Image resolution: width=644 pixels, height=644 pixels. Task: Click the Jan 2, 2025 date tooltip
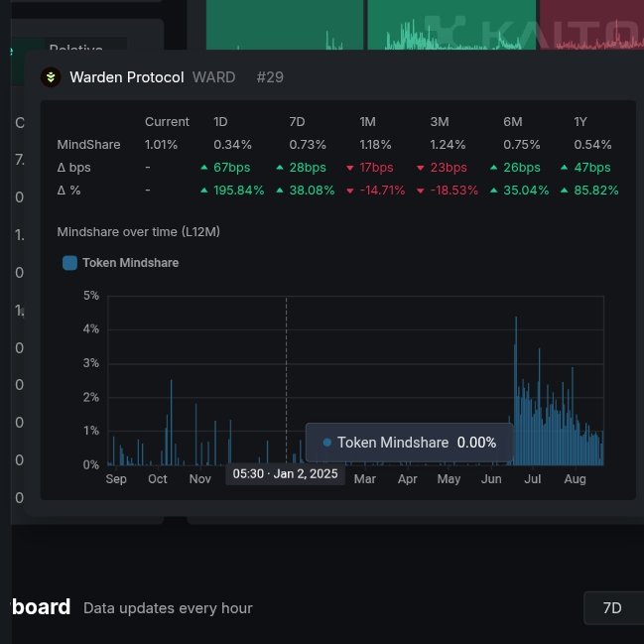(286, 474)
